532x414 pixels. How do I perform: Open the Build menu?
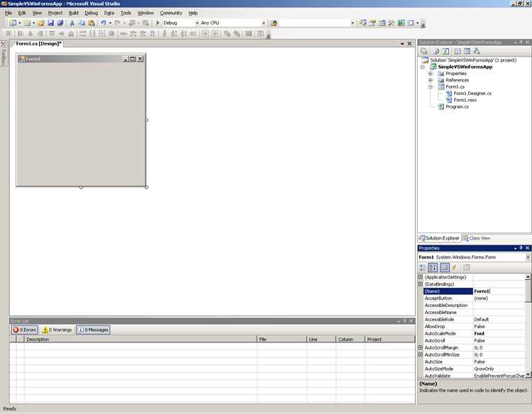tap(74, 13)
